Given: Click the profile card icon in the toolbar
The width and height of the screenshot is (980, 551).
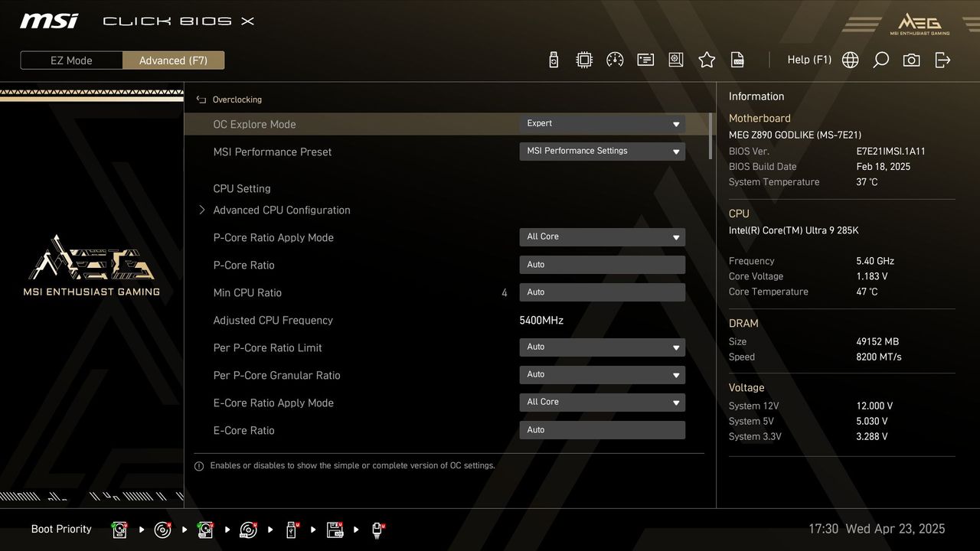Looking at the screenshot, I should [x=645, y=60].
